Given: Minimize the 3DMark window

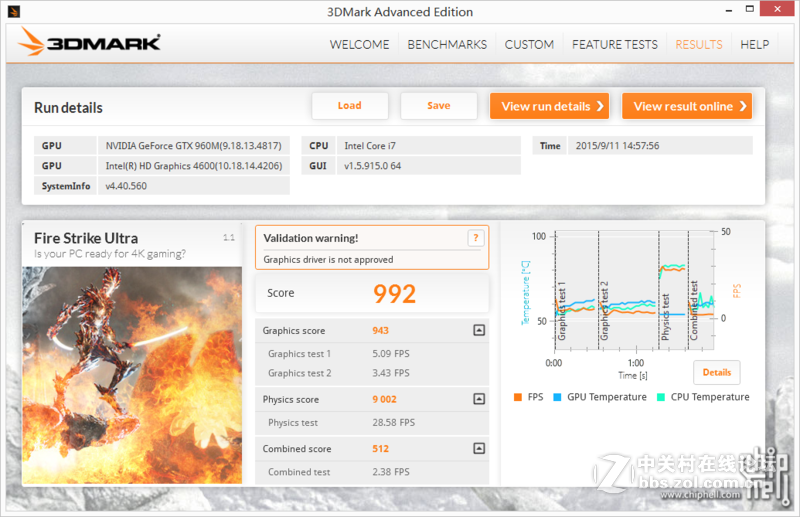Looking at the screenshot, I should (x=729, y=10).
